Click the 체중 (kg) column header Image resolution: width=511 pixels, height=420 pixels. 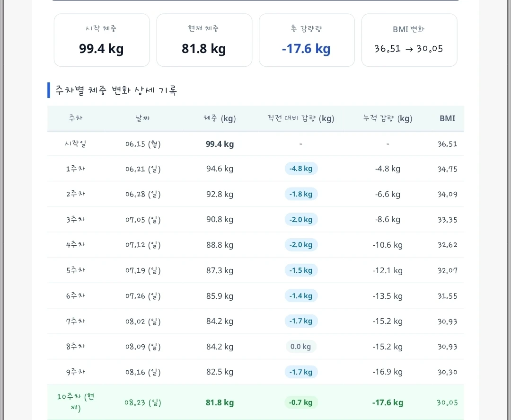click(x=220, y=118)
